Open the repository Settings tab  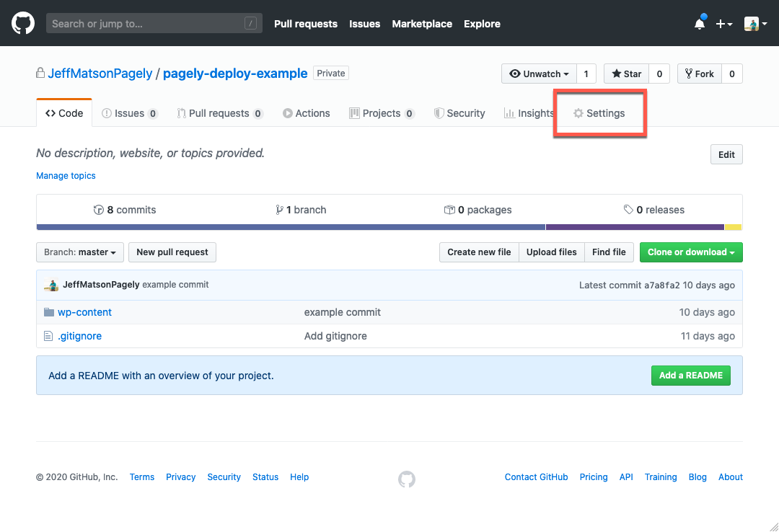point(599,113)
